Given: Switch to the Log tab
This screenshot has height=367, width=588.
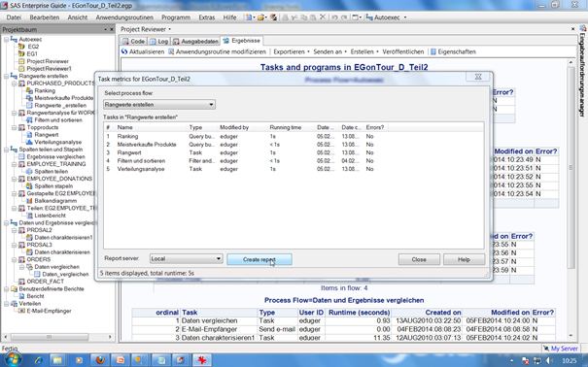Looking at the screenshot, I should (159, 41).
